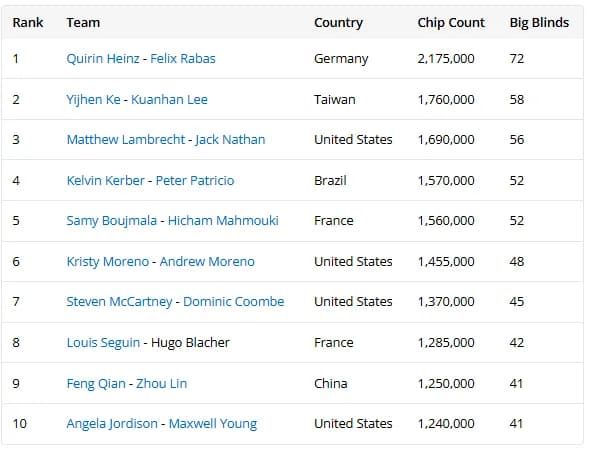591x453 pixels.
Task: Open the Jack Nathan link
Action: click(x=230, y=140)
